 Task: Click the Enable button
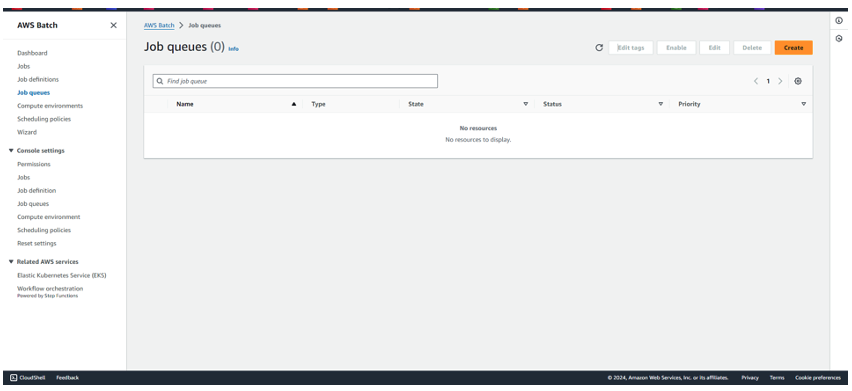(676, 48)
